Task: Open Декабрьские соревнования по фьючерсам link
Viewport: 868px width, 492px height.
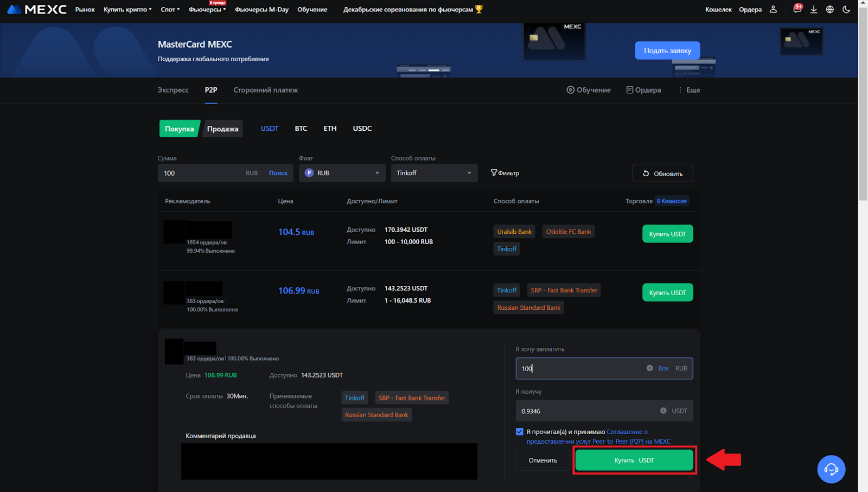Action: 413,9
